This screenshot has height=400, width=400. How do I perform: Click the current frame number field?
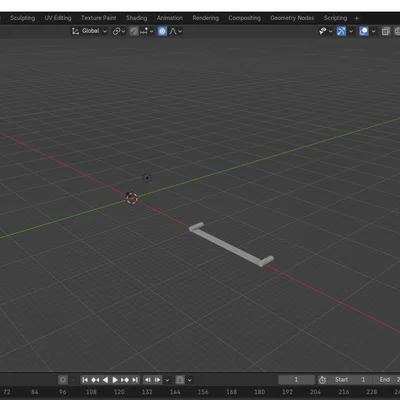296,380
